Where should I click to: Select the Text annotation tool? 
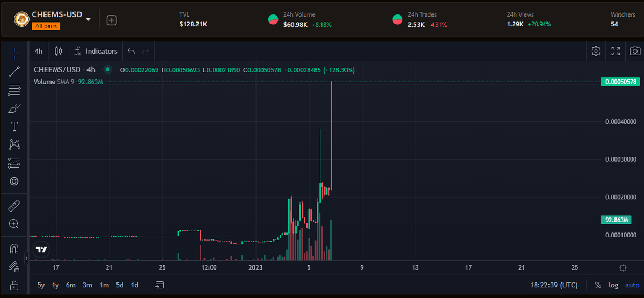tap(14, 127)
